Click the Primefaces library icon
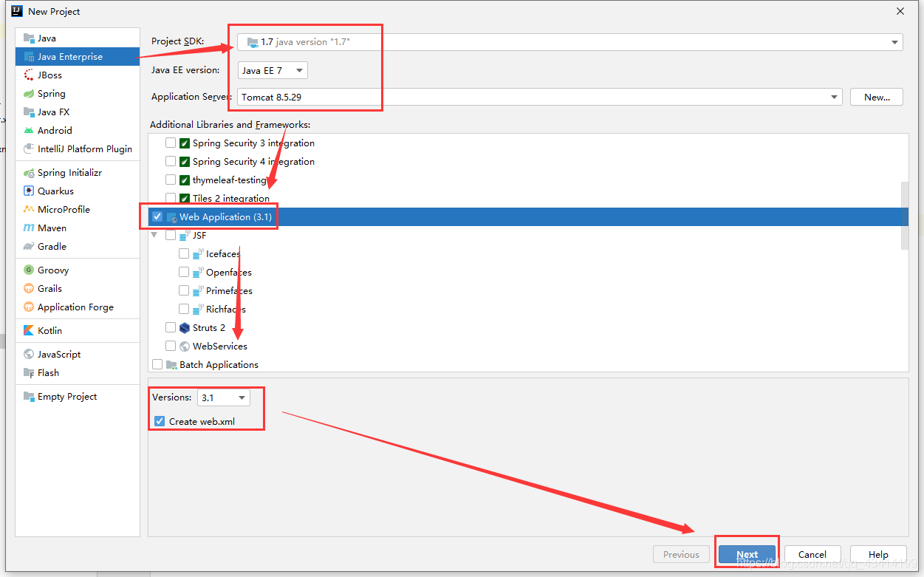Image resolution: width=924 pixels, height=577 pixels. [198, 291]
